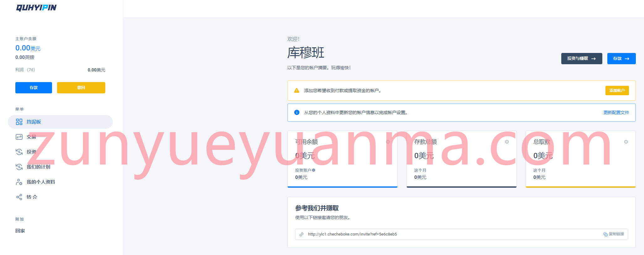
Task: Click 这个月 label on 存款总额 card
Action: tap(420, 170)
